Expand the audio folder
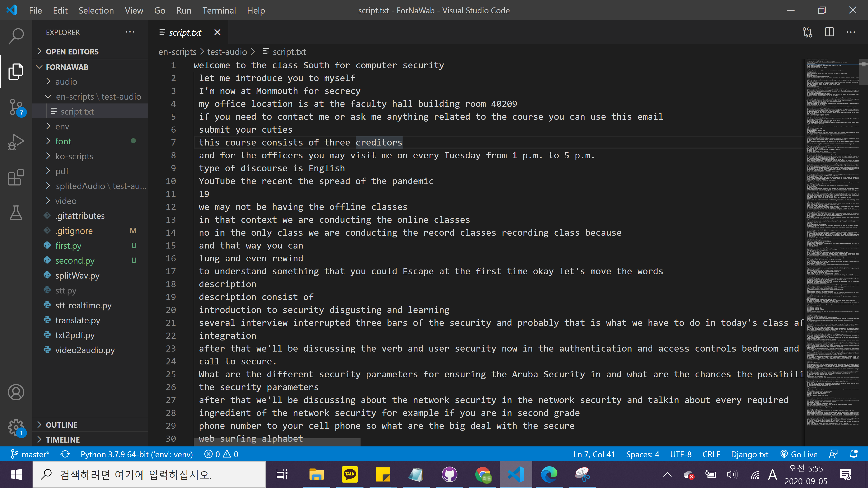 [66, 82]
